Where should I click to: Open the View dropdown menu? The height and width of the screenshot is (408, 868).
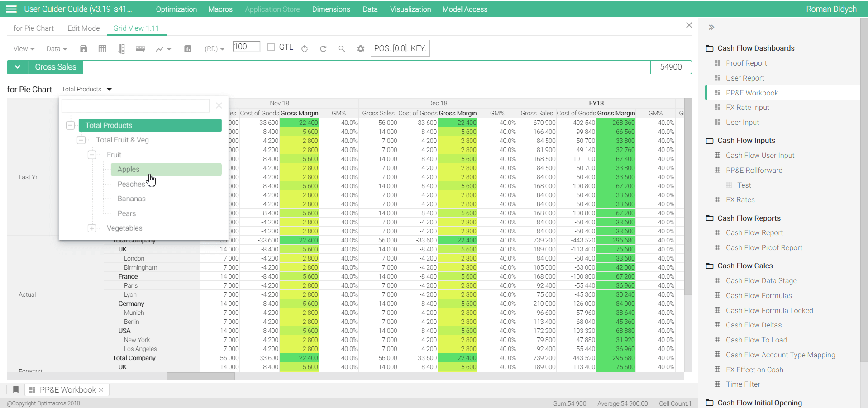24,49
